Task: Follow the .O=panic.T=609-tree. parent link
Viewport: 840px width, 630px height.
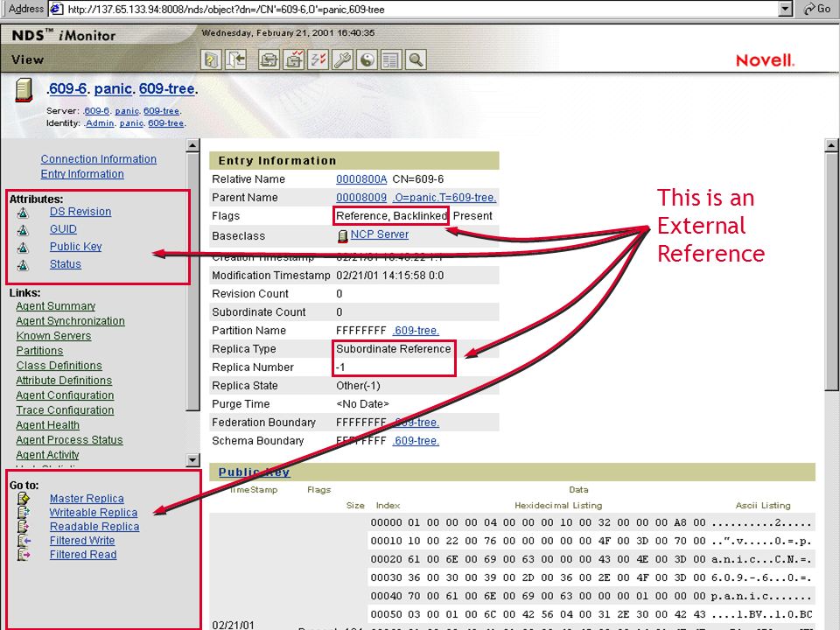Action: [x=444, y=198]
